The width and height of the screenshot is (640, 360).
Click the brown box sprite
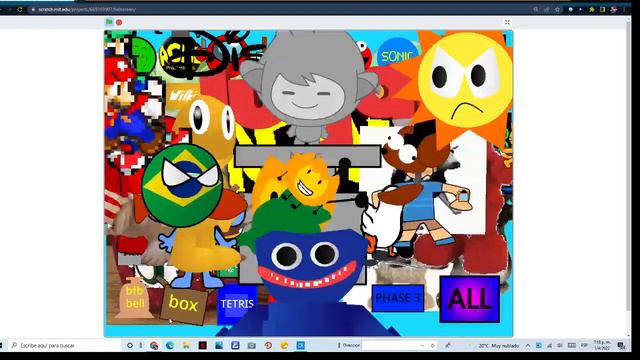184,304
